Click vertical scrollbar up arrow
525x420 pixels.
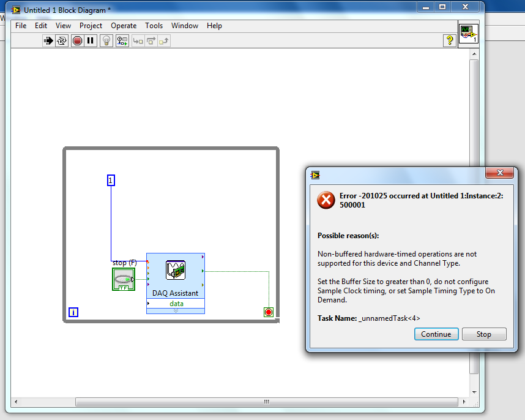(x=474, y=54)
